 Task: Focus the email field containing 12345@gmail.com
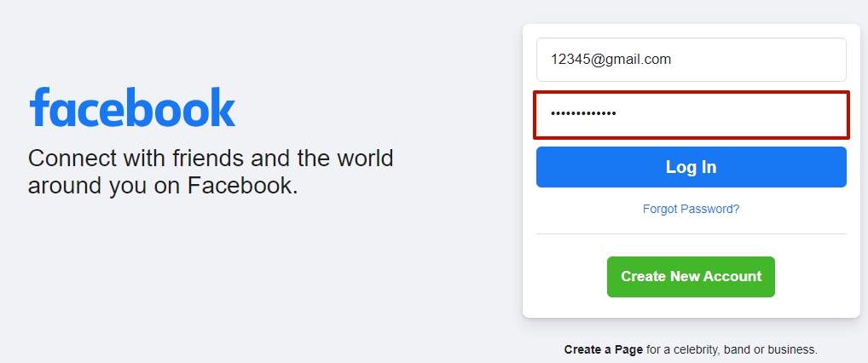tap(691, 60)
